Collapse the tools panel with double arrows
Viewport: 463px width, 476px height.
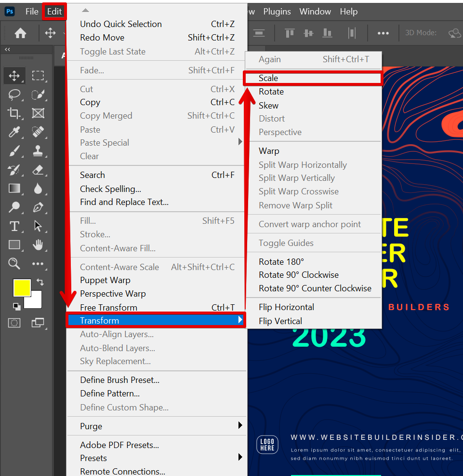click(x=7, y=49)
